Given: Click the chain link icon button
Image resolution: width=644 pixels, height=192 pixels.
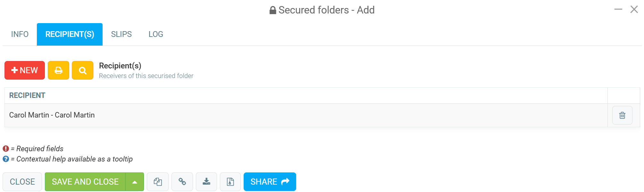Looking at the screenshot, I should [182, 182].
